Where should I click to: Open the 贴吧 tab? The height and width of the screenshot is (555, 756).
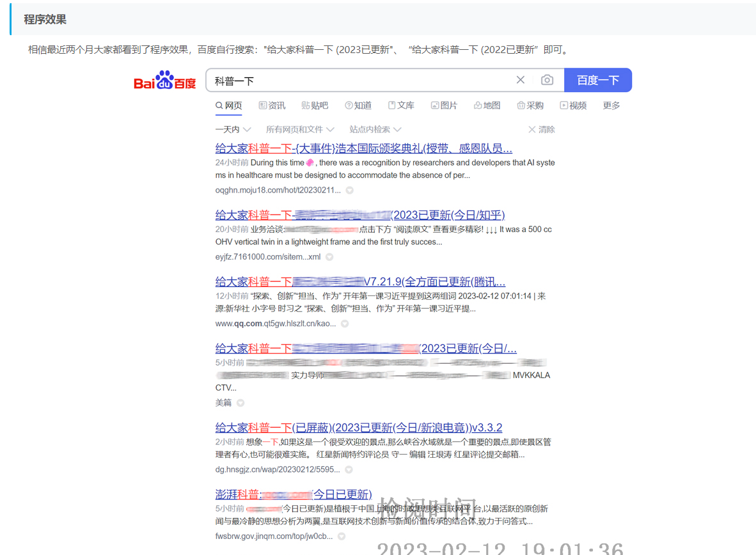(x=315, y=106)
